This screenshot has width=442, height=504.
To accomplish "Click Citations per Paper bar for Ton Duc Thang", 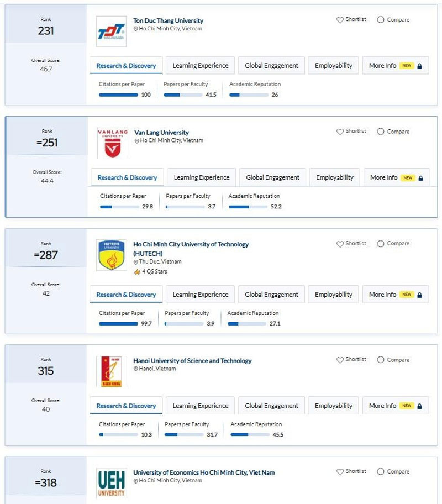I will 118,95.
